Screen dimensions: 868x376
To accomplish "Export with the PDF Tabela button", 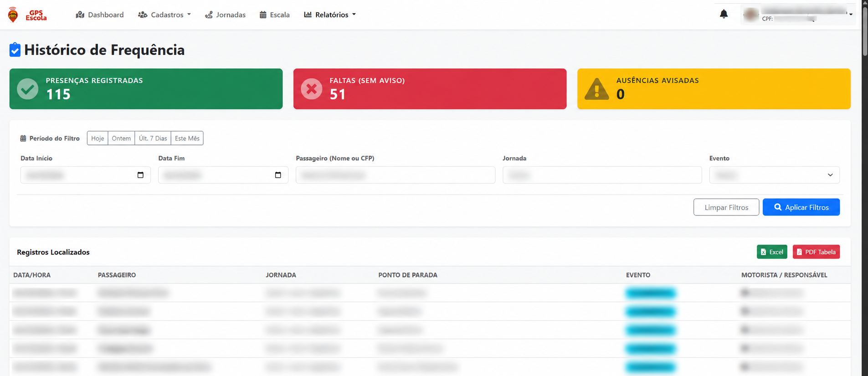I will pos(816,252).
